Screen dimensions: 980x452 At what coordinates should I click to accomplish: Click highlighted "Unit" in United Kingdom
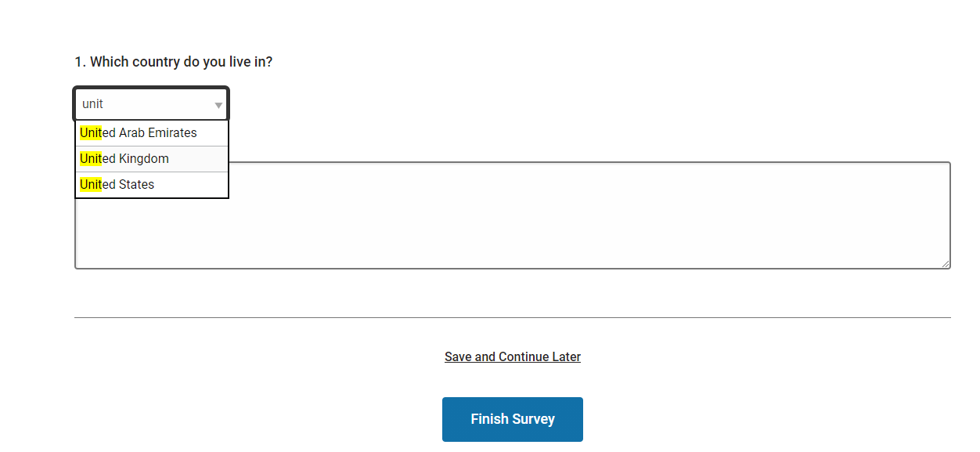click(91, 159)
